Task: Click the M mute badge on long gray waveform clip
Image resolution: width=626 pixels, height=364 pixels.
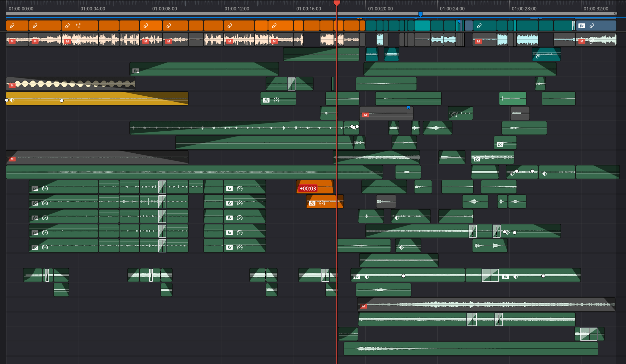Action: pos(363,306)
